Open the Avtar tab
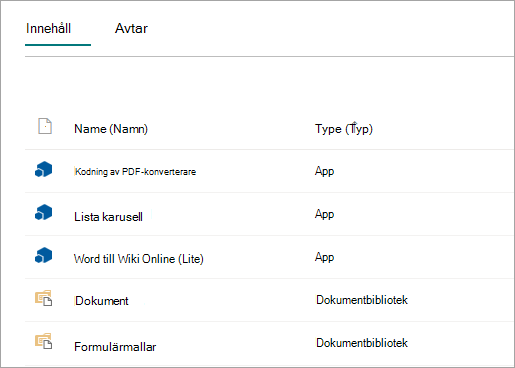Image resolution: width=515 pixels, height=368 pixels. [131, 29]
